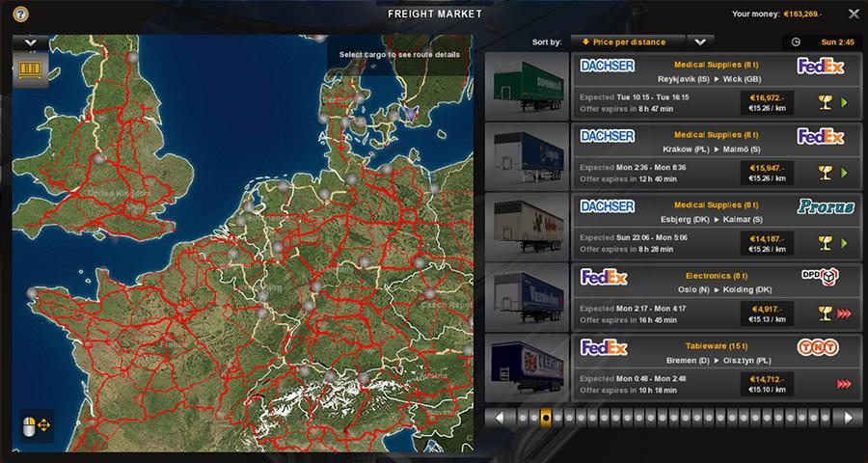
Task: Click red urgency arrows on Oslo–Kolding job
Action: coord(844,313)
